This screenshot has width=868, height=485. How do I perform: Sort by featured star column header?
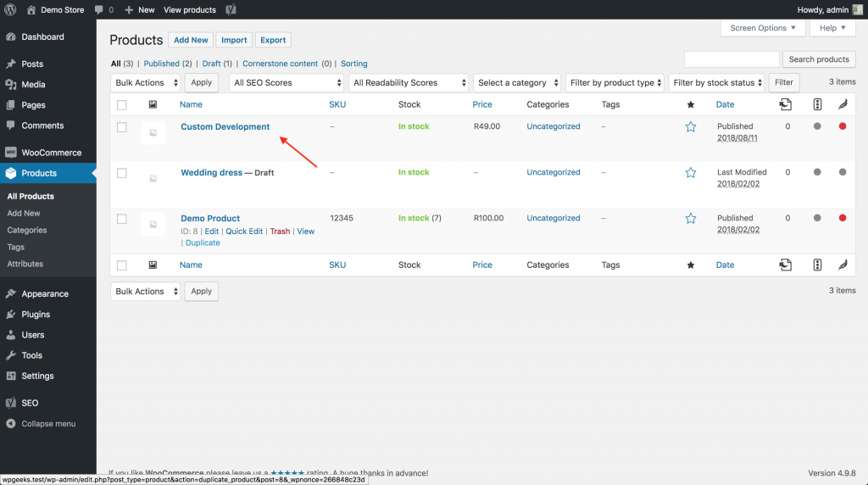tap(690, 104)
